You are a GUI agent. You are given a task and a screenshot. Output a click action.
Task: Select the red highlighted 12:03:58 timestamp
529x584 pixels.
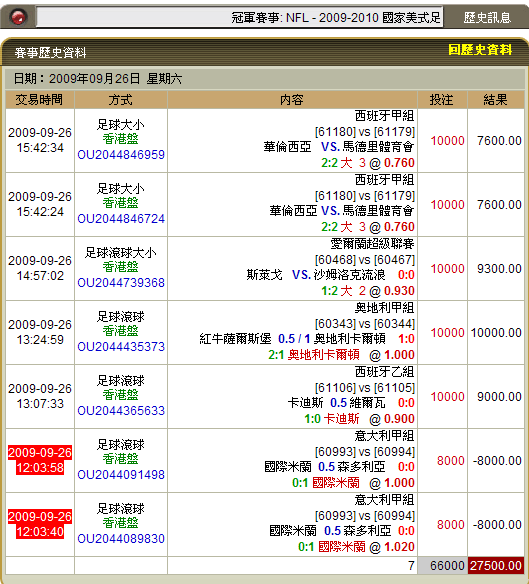point(40,460)
